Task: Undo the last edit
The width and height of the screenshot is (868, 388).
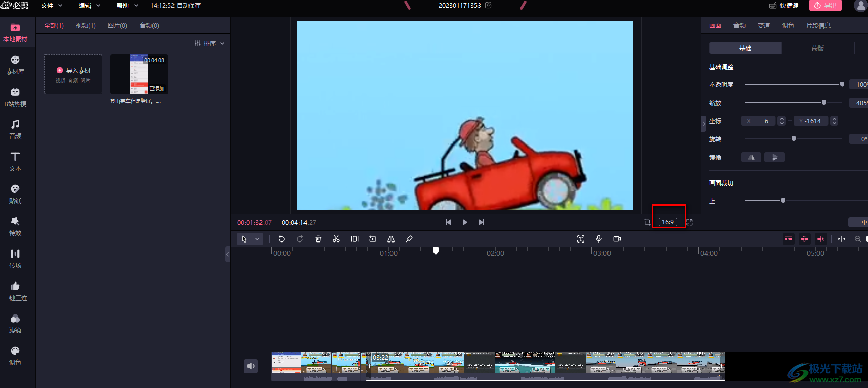Action: point(282,239)
